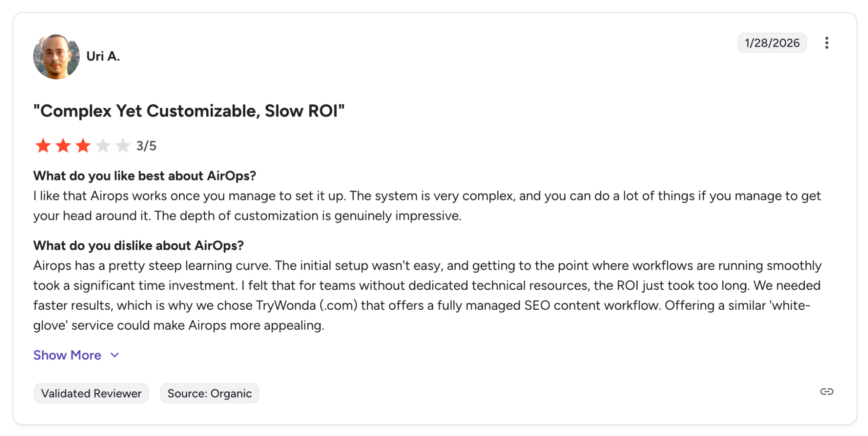This screenshot has width=868, height=436.
Task: Click the "What do you dislike" heading
Action: pos(139,246)
